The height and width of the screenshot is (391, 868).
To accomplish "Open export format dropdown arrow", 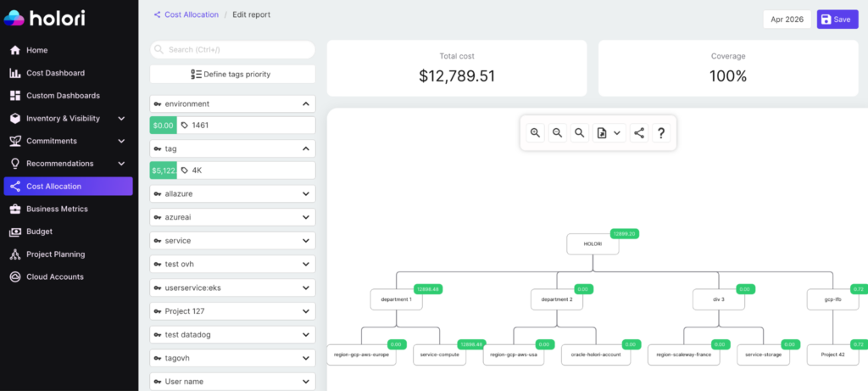I will [x=617, y=133].
